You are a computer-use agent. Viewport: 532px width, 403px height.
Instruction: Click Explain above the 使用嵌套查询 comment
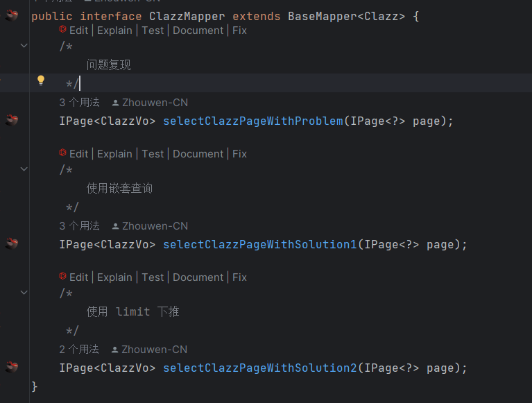(x=114, y=154)
